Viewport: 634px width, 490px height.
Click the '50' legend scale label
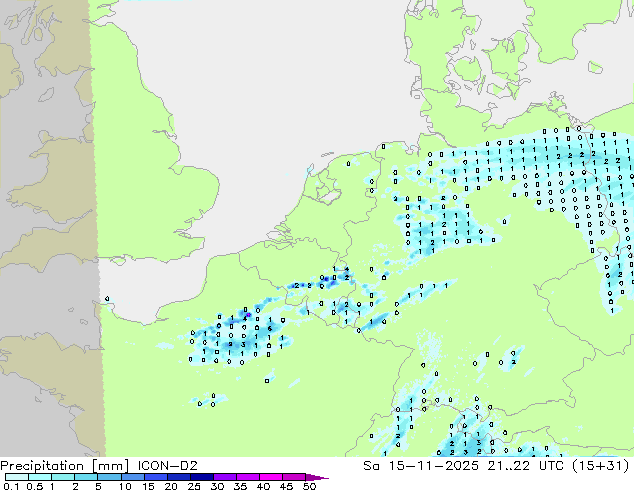tap(309, 486)
